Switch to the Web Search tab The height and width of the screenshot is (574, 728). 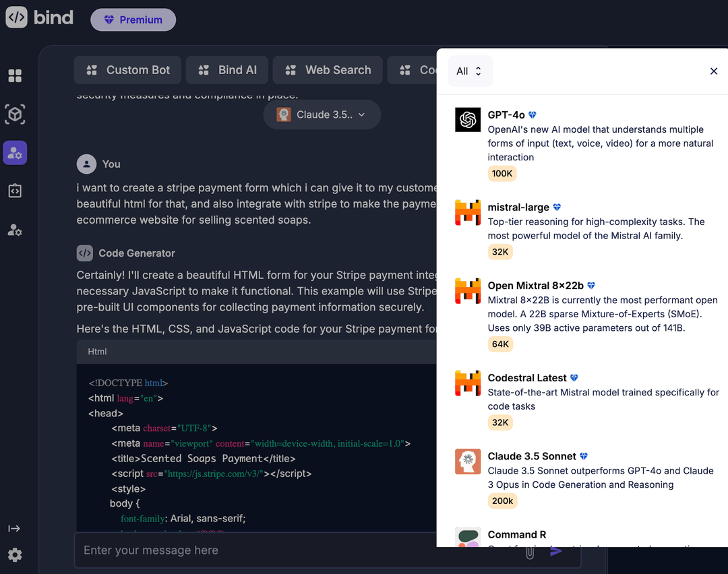tap(327, 69)
